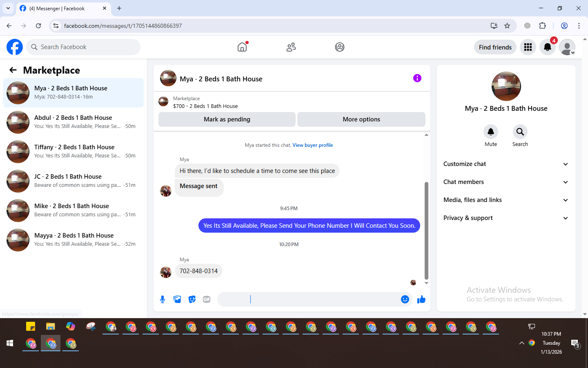
Task: Open the Mayya 2 Beds 1 Bath House conversation
Action: (x=73, y=240)
